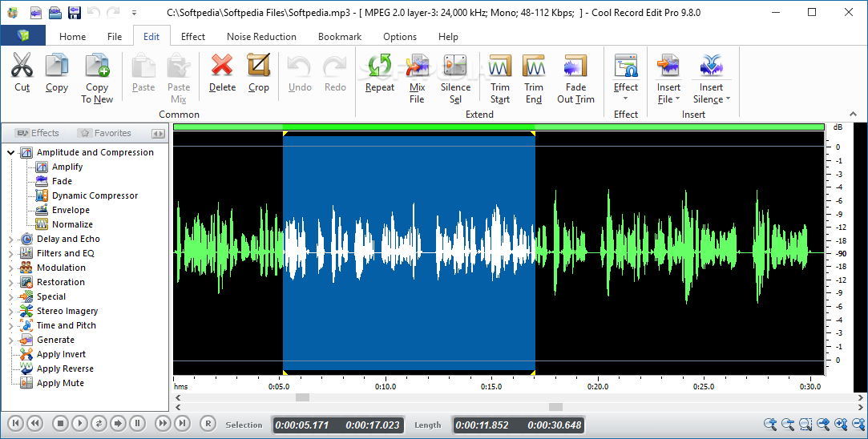Click the rewind playback button

tap(35, 424)
